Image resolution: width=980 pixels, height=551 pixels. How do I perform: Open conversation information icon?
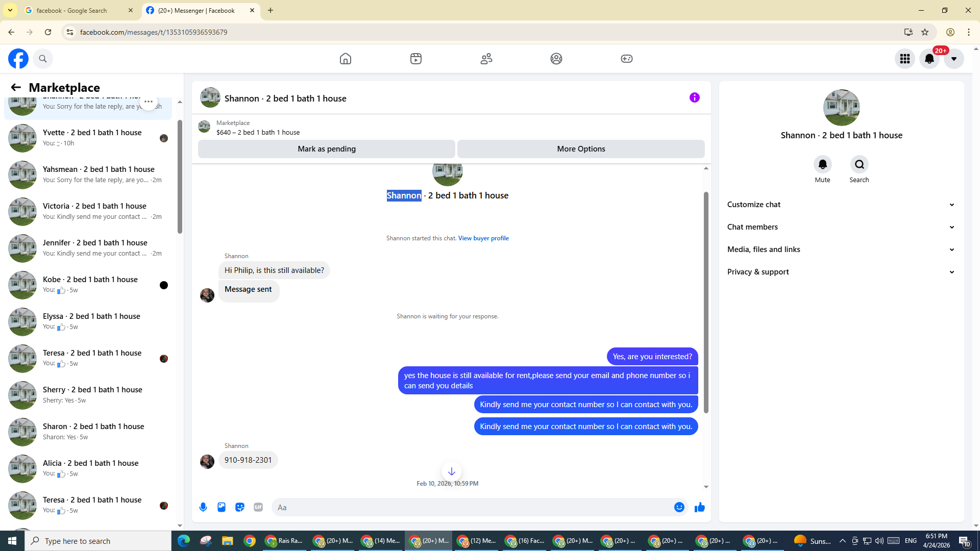point(695,97)
